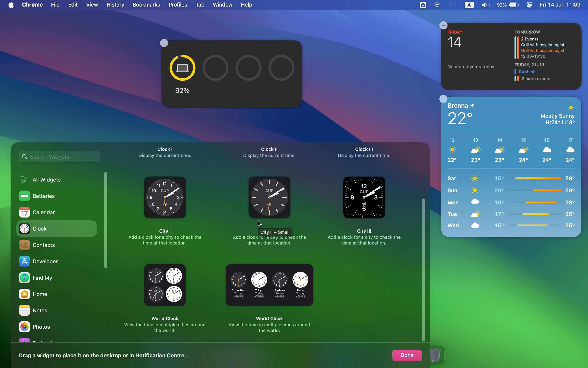Click '2 more events' in Calendar widget
Viewport: 588px width, 368px height.
coord(536,79)
